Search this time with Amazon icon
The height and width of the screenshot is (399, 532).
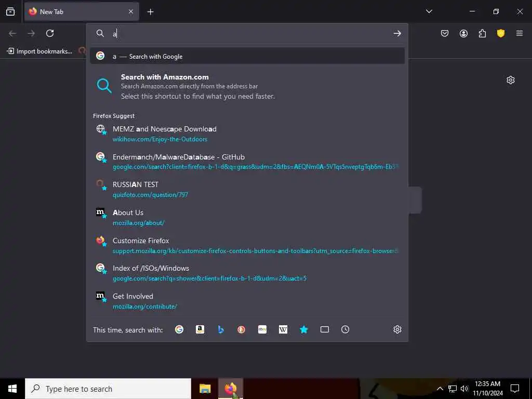(x=200, y=329)
